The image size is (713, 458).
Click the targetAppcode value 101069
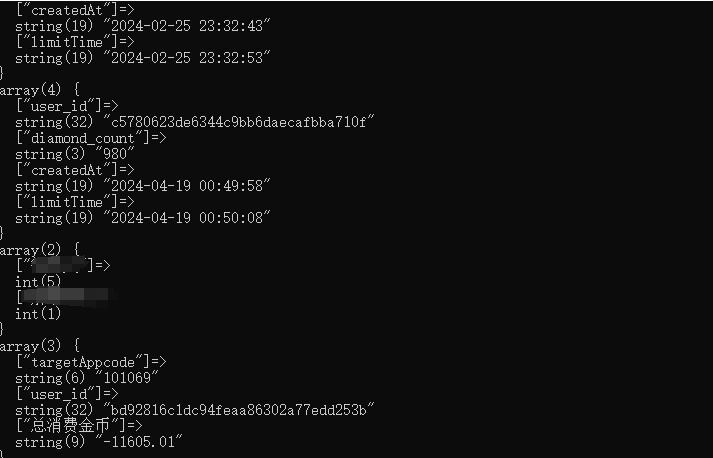127,377
